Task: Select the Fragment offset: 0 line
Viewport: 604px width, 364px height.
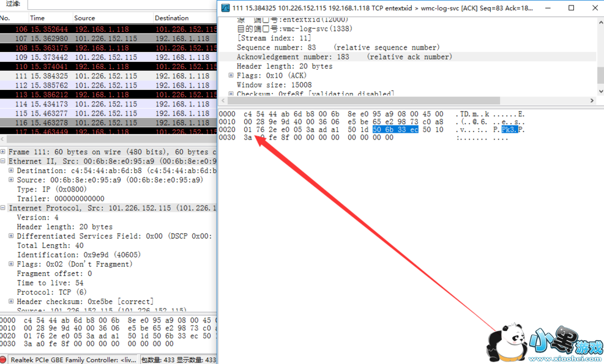Action: click(54, 273)
